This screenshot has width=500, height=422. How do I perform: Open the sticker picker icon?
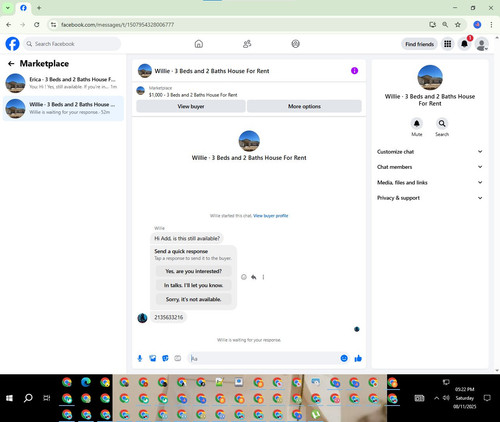click(x=165, y=358)
